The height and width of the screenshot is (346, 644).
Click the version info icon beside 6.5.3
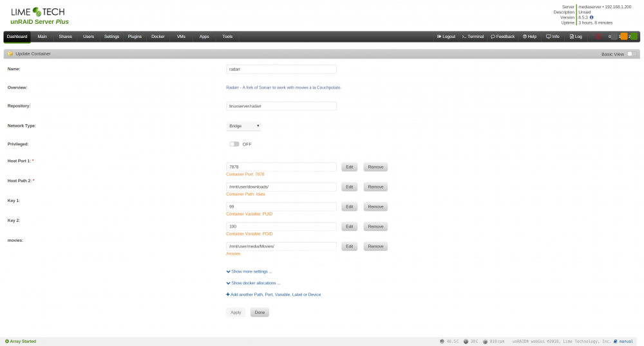click(591, 17)
